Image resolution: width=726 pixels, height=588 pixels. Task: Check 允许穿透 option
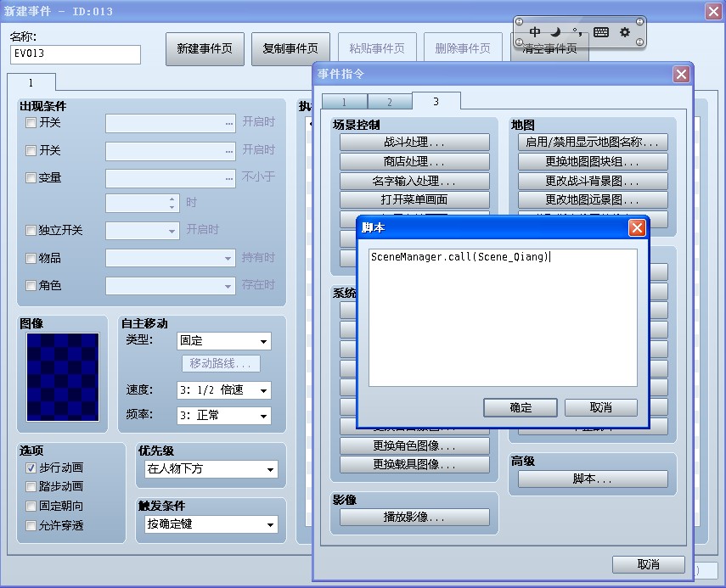(31, 525)
